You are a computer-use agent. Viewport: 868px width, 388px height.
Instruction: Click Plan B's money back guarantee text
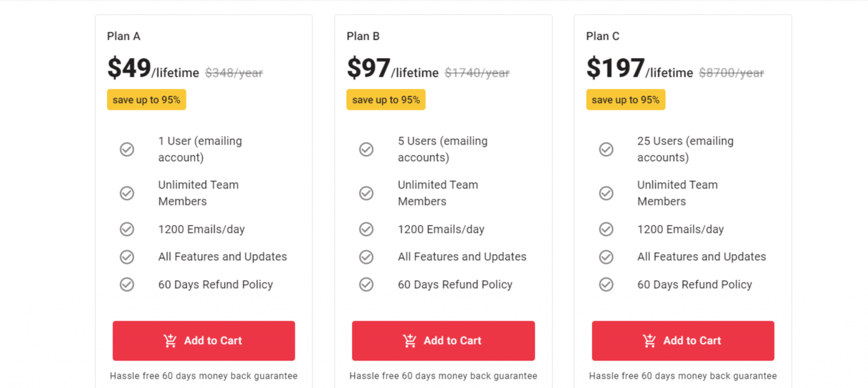tap(443, 376)
